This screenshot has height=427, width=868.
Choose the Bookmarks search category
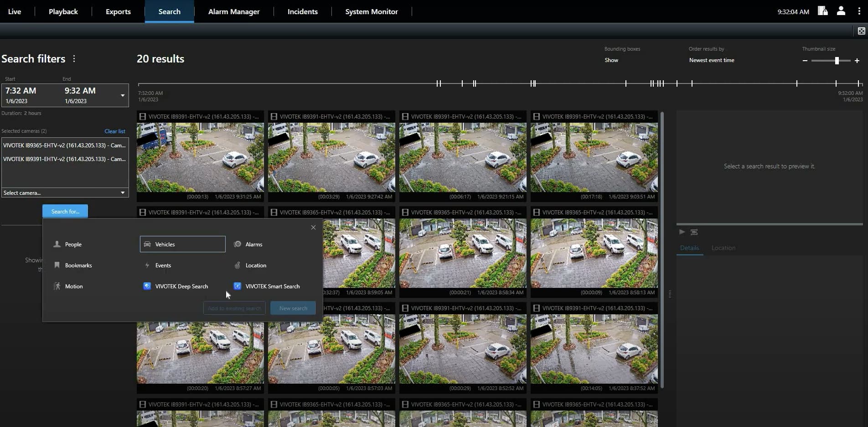click(x=78, y=266)
